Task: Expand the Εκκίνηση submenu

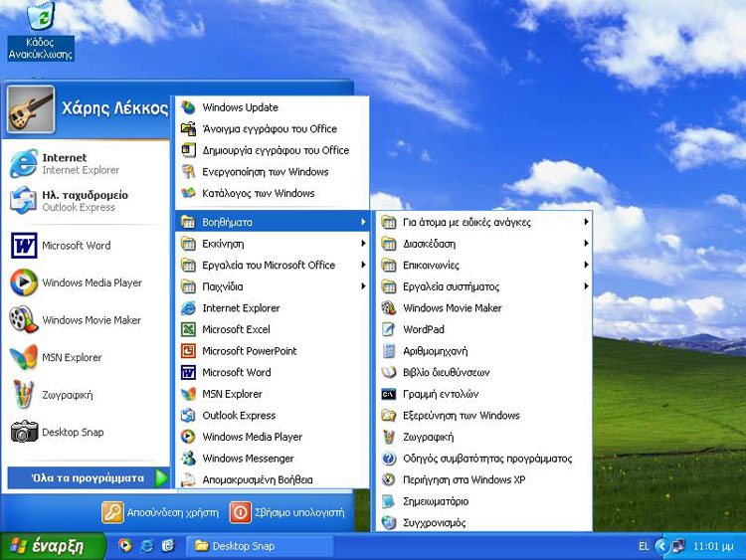Action: [x=273, y=244]
